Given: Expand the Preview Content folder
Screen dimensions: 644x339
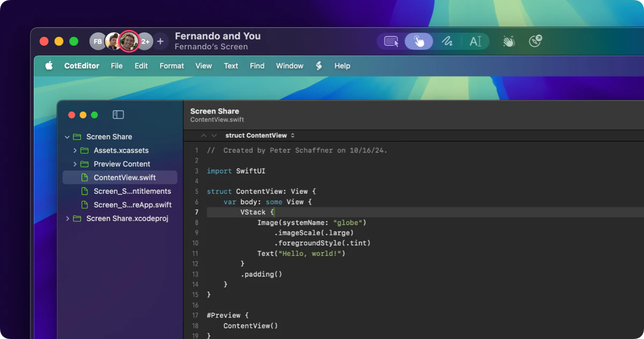Looking at the screenshot, I should click(x=75, y=164).
